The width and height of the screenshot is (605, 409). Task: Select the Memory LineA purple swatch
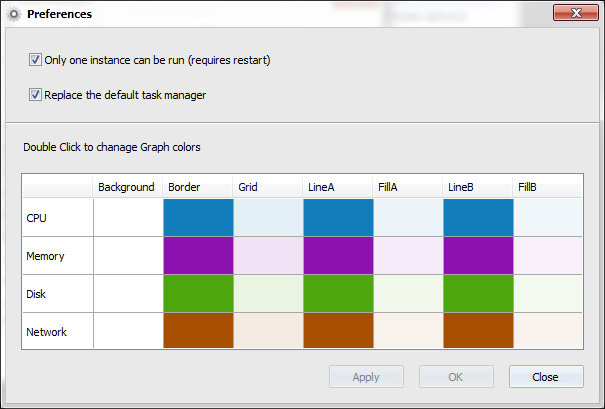point(338,256)
